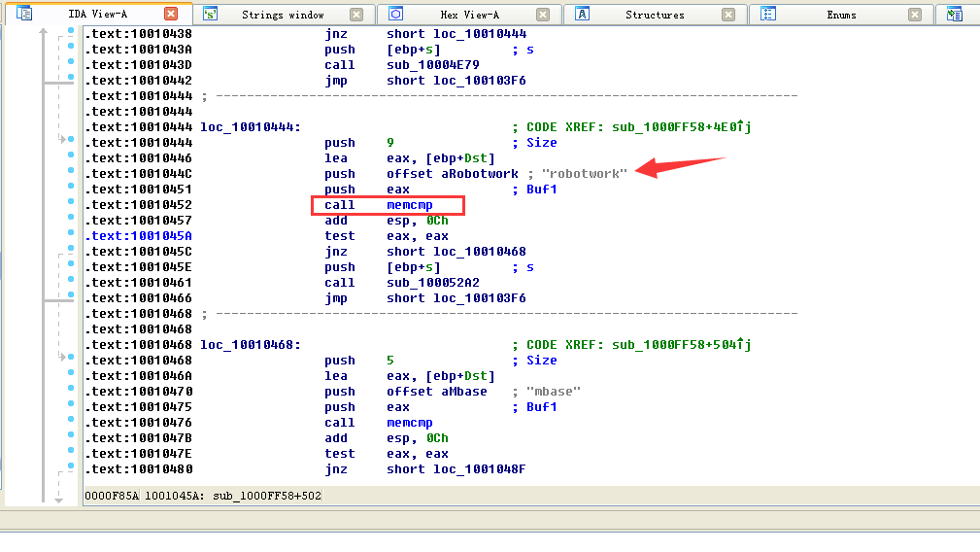Toggle breakpoint dot at address 1001044C
Screen dimensions: 980x552
pos(71,170)
